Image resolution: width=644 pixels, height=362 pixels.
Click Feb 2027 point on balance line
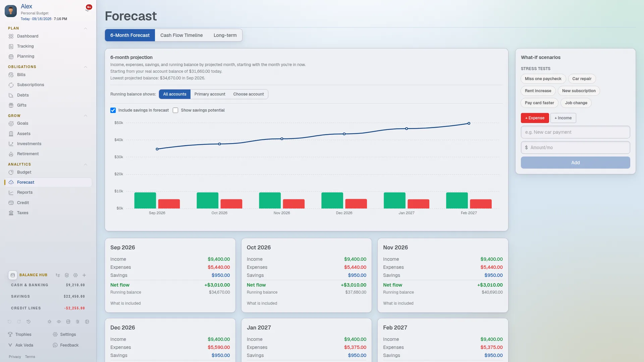[x=469, y=123]
